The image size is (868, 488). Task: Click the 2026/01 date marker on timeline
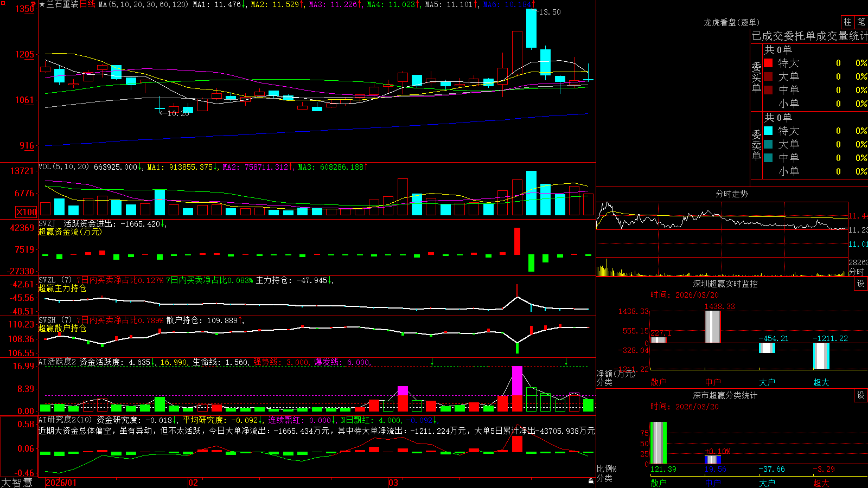(x=61, y=483)
